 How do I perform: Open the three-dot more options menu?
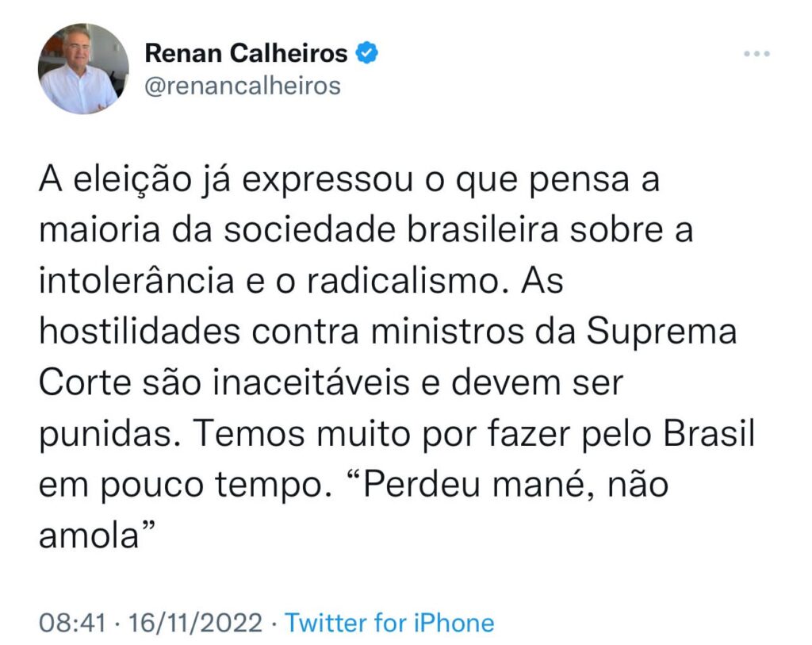(x=756, y=54)
